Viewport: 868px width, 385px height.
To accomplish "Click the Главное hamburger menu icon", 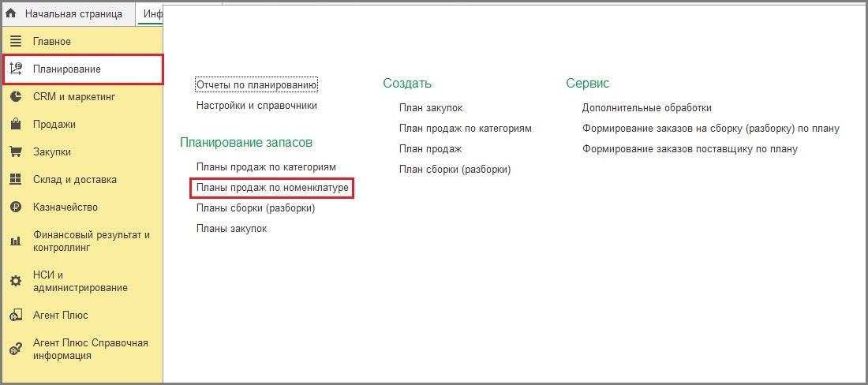I will click(16, 42).
